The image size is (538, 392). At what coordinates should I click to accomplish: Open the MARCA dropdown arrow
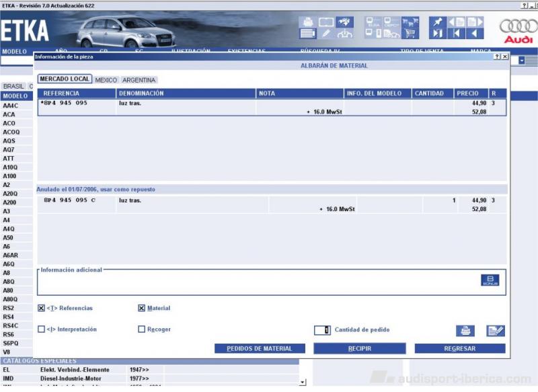523,61
